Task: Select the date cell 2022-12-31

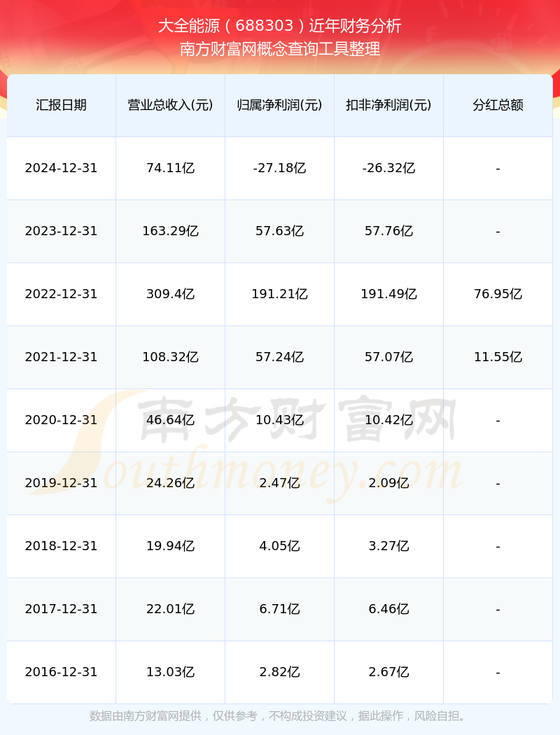Action: [x=62, y=294]
